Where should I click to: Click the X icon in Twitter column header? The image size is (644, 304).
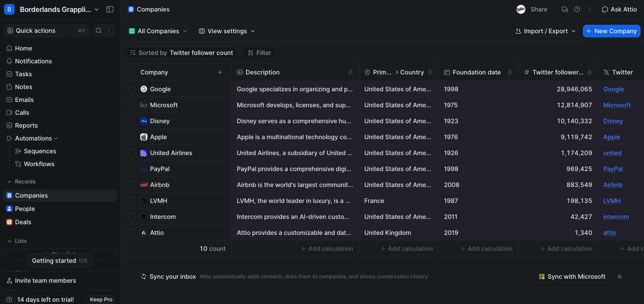click(606, 72)
